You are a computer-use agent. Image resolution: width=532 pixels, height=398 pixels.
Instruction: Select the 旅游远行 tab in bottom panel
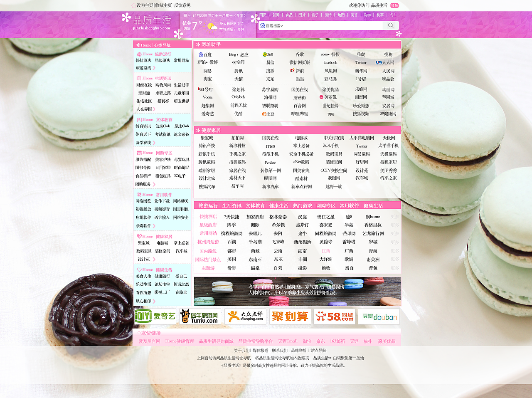[x=208, y=205]
